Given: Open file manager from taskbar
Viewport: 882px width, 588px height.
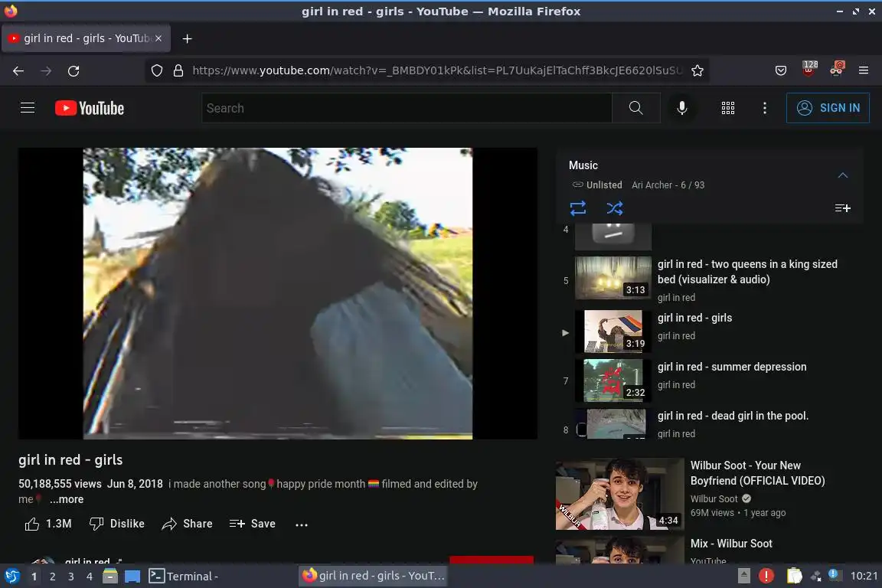Looking at the screenshot, I should pos(110,577).
